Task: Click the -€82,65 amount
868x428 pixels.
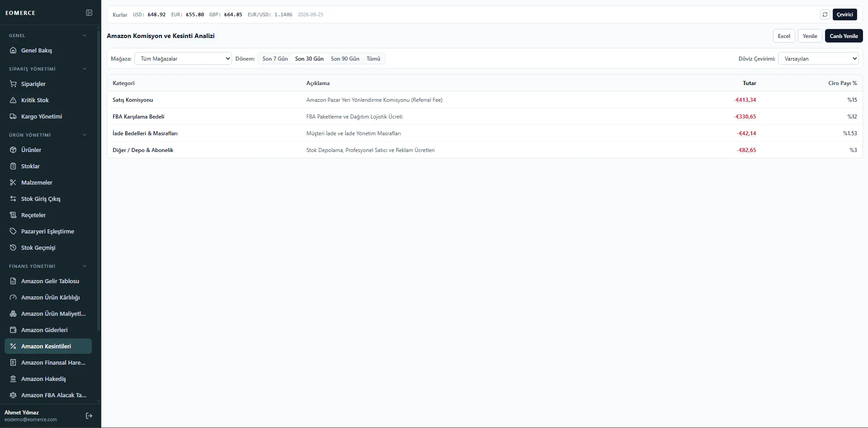Action: pyautogui.click(x=746, y=150)
